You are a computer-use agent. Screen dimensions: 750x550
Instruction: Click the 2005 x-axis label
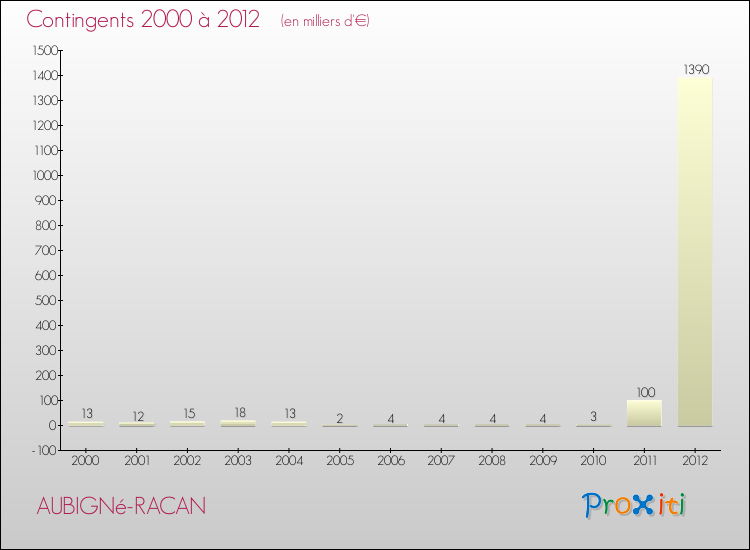point(340,461)
